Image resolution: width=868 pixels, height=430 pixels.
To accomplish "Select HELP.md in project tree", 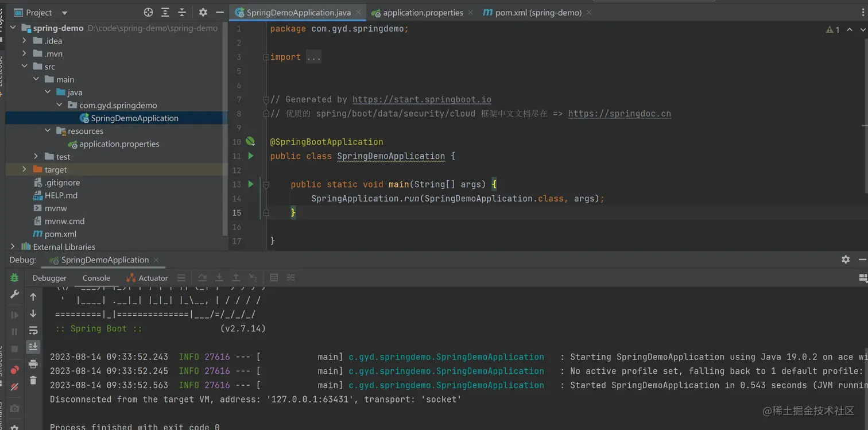I will [61, 195].
